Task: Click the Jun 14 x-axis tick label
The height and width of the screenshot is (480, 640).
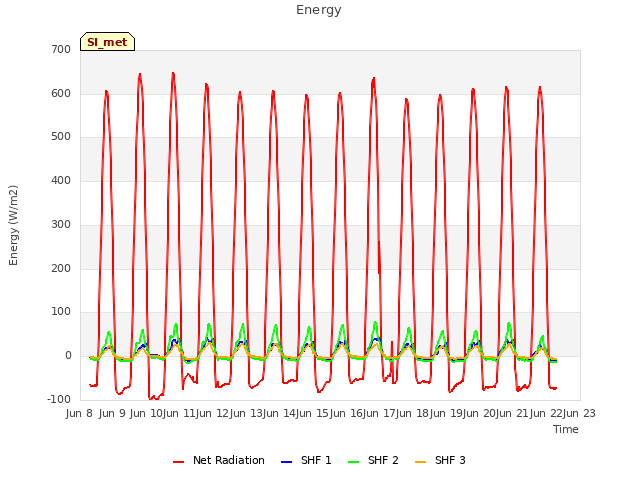Action: pyautogui.click(x=279, y=413)
